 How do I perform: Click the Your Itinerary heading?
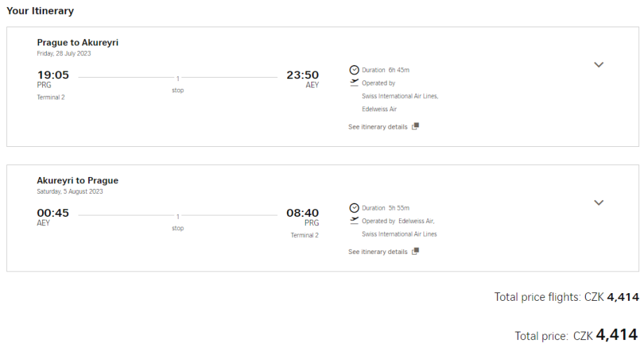[x=40, y=11]
